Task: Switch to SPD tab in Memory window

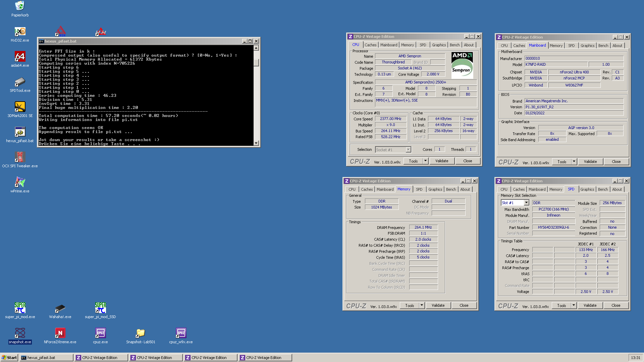Action: point(419,189)
